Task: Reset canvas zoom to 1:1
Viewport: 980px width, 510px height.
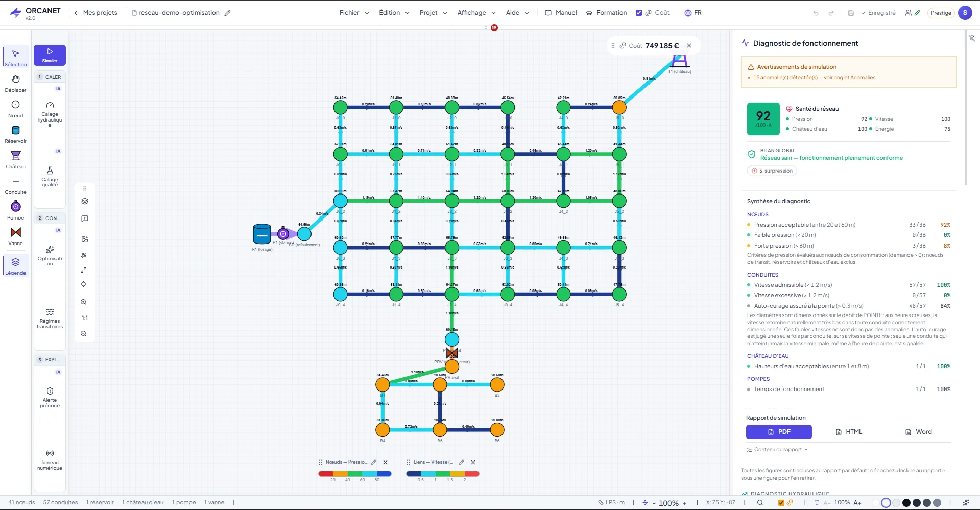Action: pyautogui.click(x=85, y=318)
